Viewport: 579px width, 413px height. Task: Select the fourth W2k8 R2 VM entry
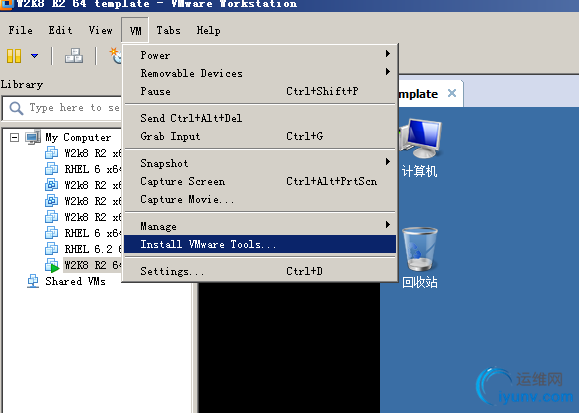(93, 217)
